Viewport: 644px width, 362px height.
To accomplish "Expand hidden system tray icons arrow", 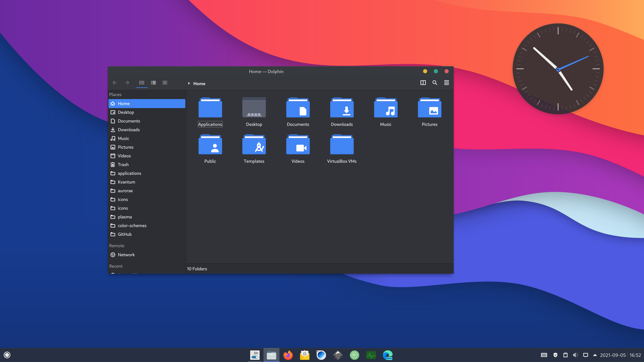I will click(x=595, y=355).
